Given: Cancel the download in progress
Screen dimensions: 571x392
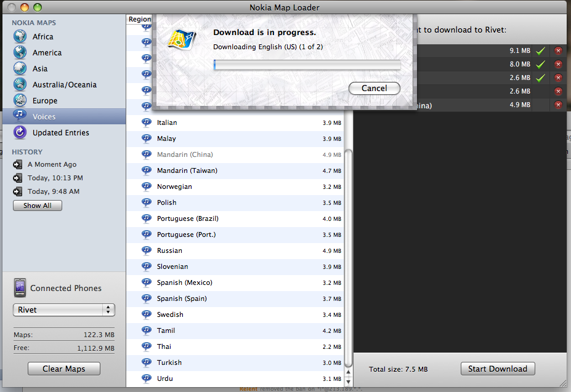Looking at the screenshot, I should pyautogui.click(x=375, y=88).
